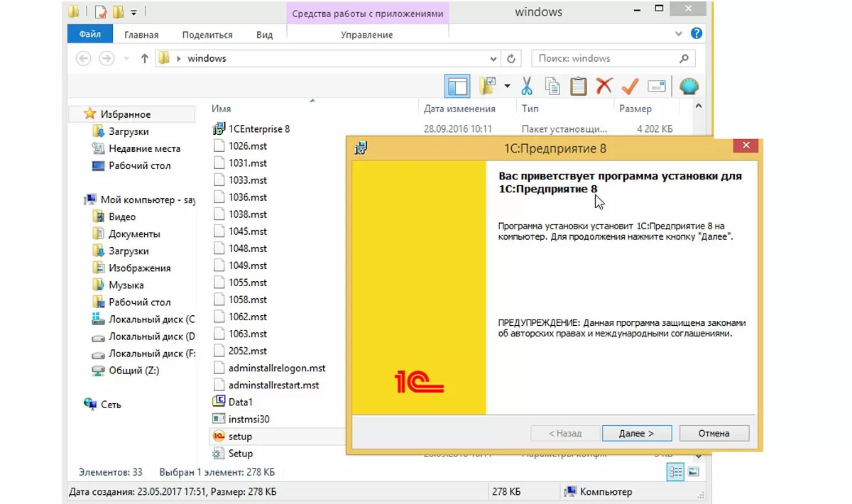852x504 pixels.
Task: Click the Properties icon in quick access bar
Action: 101,12
